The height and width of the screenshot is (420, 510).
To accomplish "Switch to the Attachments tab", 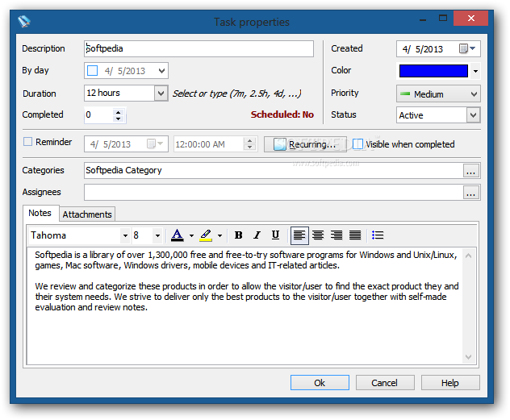I will (x=87, y=214).
